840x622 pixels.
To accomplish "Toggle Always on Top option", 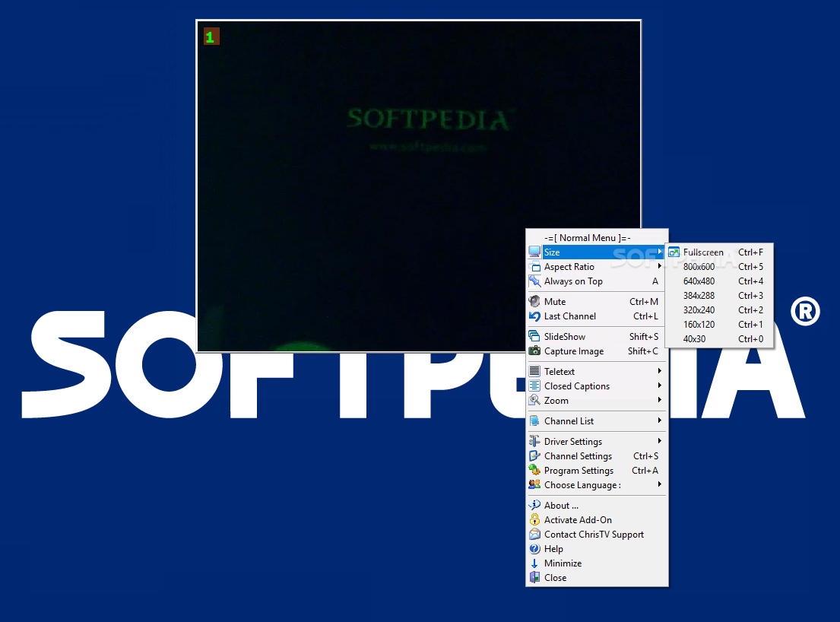I will [x=597, y=281].
